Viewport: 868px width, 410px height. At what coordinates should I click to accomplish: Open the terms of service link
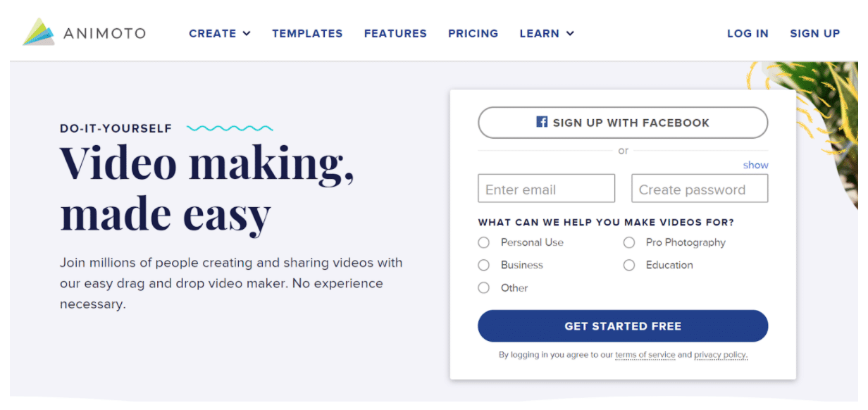(x=645, y=355)
